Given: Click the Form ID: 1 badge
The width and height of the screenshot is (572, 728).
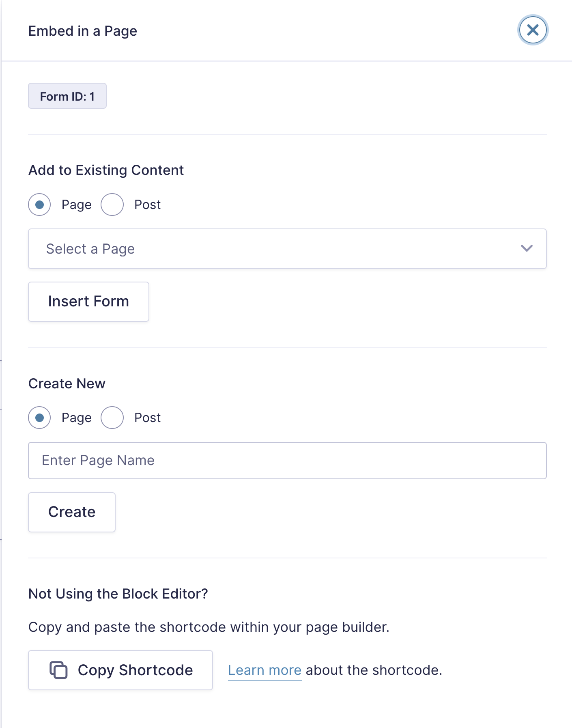Looking at the screenshot, I should tap(67, 96).
